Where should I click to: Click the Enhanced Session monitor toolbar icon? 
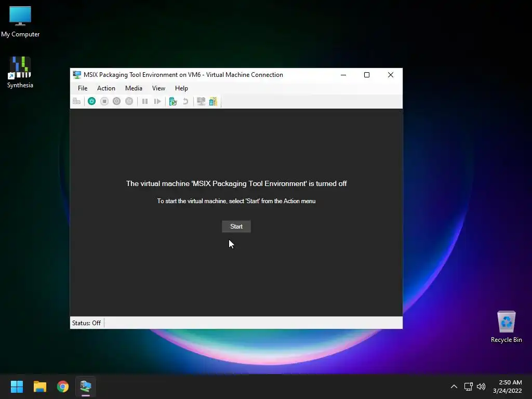tap(201, 101)
